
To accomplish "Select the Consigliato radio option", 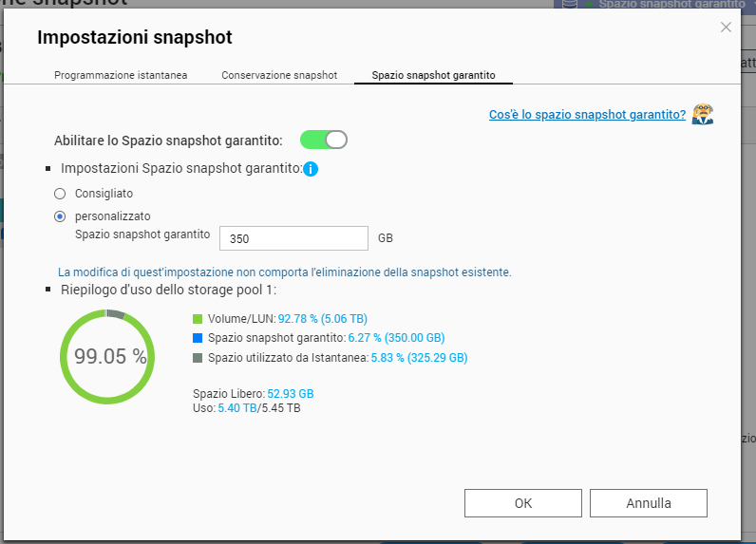I will [x=60, y=194].
